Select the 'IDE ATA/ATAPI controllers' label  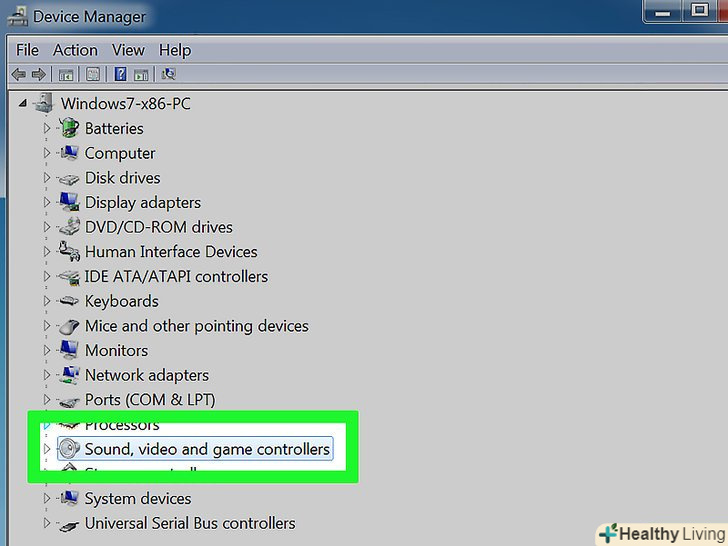coord(176,276)
